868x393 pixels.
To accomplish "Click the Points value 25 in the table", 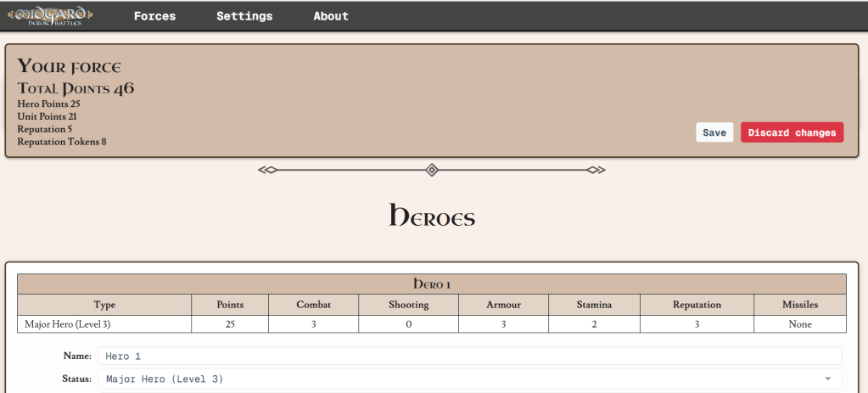I will 230,324.
